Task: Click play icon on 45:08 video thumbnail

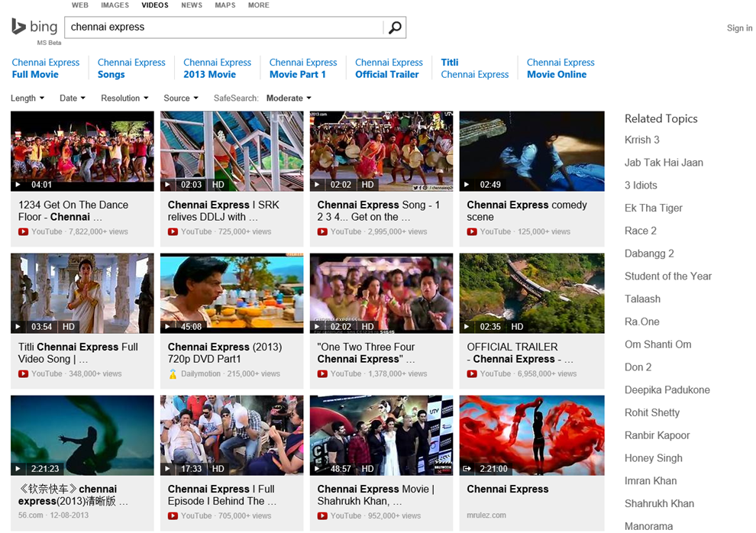Action: click(x=168, y=327)
